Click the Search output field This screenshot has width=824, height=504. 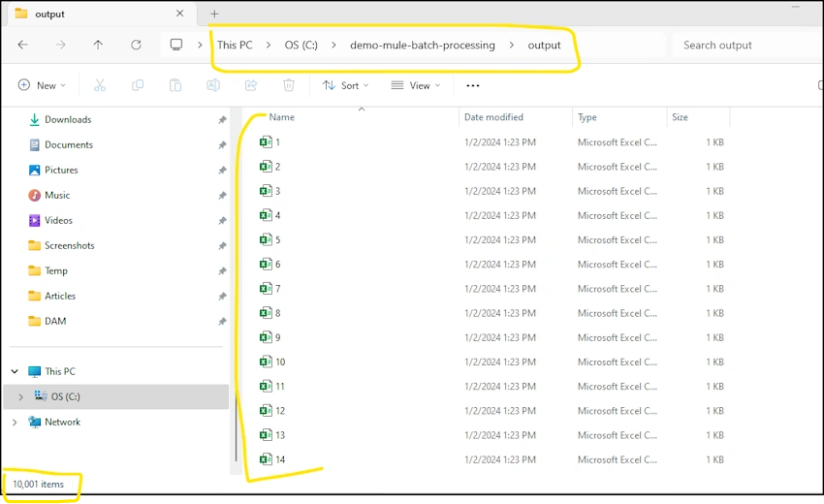coord(746,46)
